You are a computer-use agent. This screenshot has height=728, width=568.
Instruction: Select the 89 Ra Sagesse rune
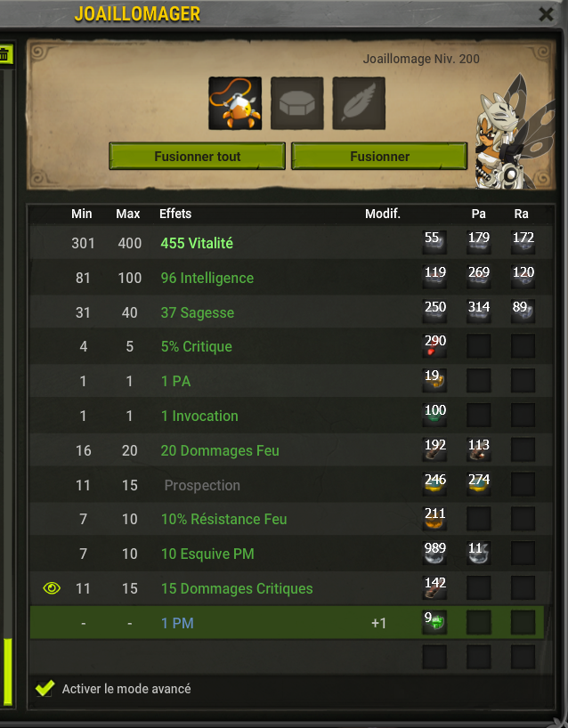pos(523,311)
